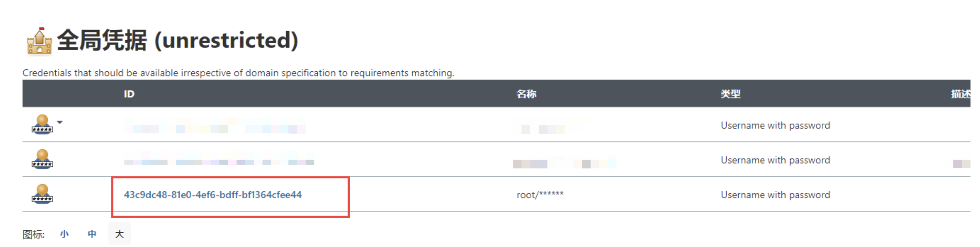
Task: Set icon size to 小 (small)
Action: [64, 234]
